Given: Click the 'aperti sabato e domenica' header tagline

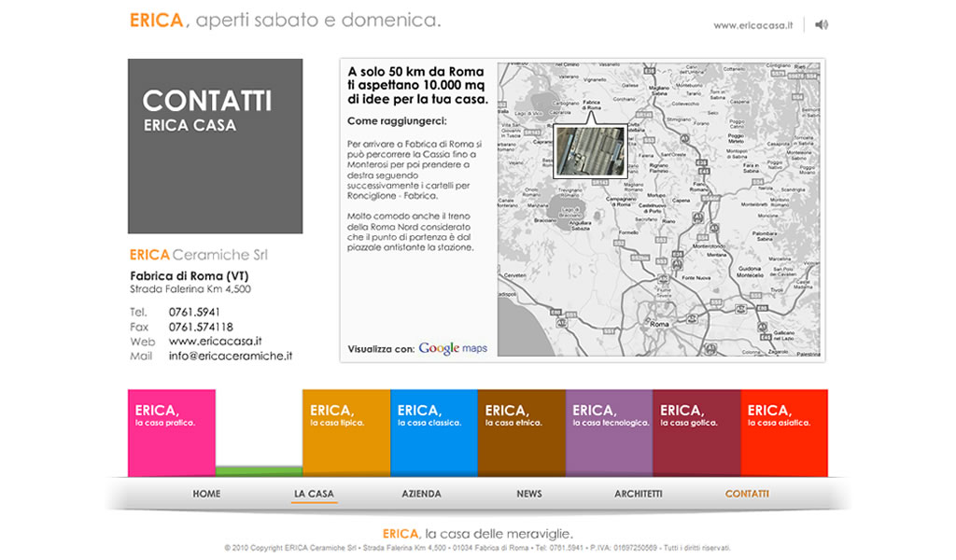Looking at the screenshot, I should click(317, 21).
